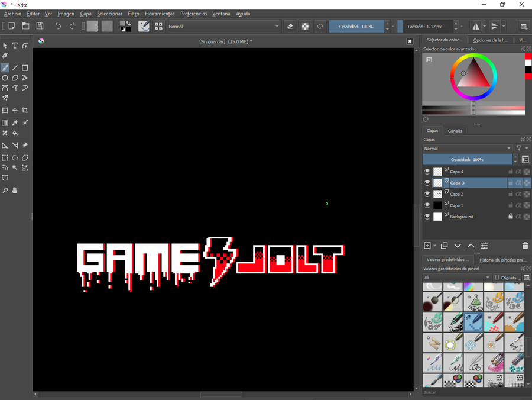The width and height of the screenshot is (532, 400).
Task: Select the Freehand Brush tool
Action: click(5, 68)
